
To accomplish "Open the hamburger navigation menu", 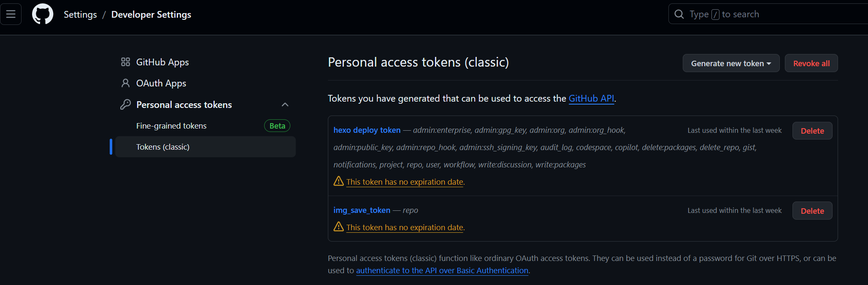I will pyautogui.click(x=11, y=14).
